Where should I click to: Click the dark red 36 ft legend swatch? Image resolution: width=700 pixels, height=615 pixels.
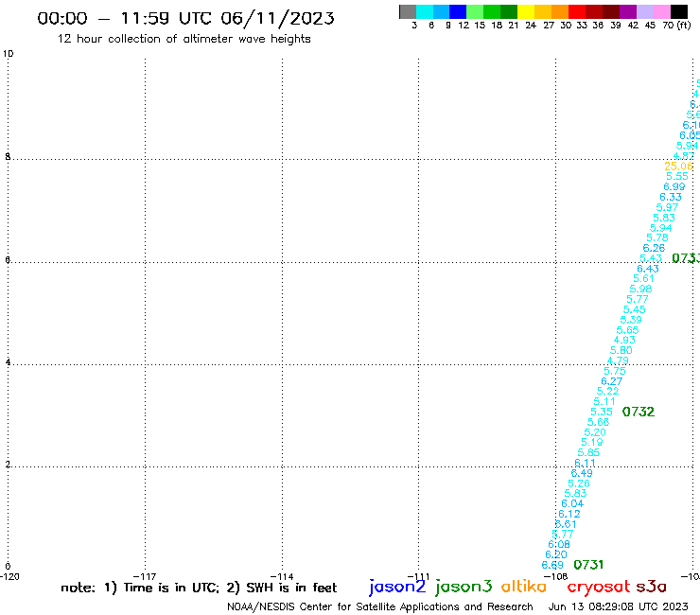[594, 11]
